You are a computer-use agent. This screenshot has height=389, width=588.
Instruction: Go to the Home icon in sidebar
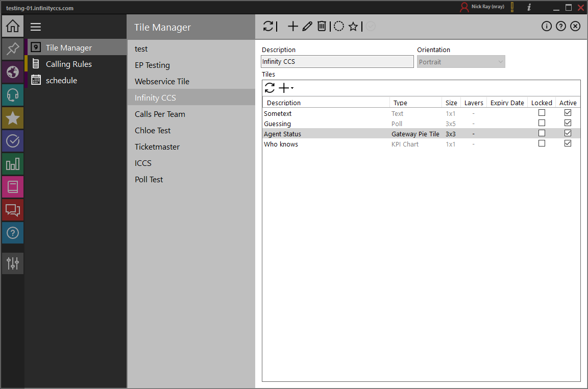click(x=13, y=26)
